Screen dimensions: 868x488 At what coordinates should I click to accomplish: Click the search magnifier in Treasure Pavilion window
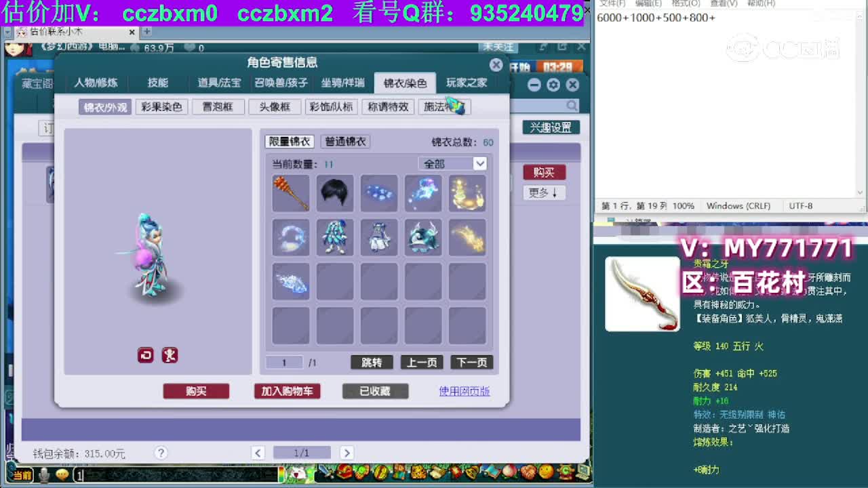572,106
